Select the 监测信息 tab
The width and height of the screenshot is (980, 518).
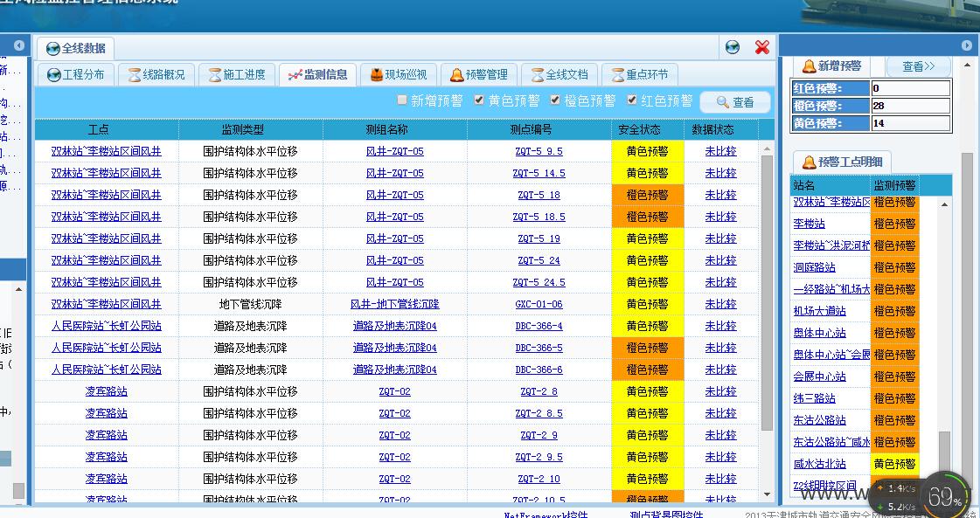tap(317, 75)
